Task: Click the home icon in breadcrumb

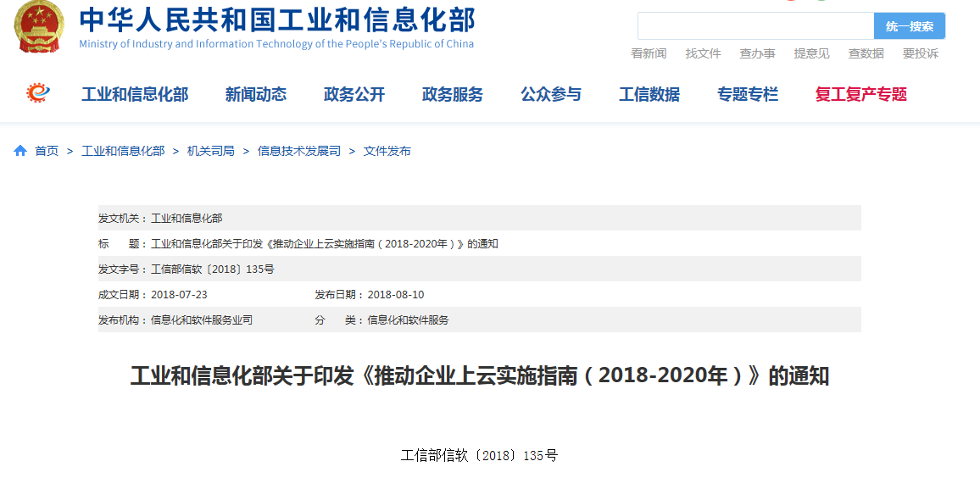Action: click(20, 151)
